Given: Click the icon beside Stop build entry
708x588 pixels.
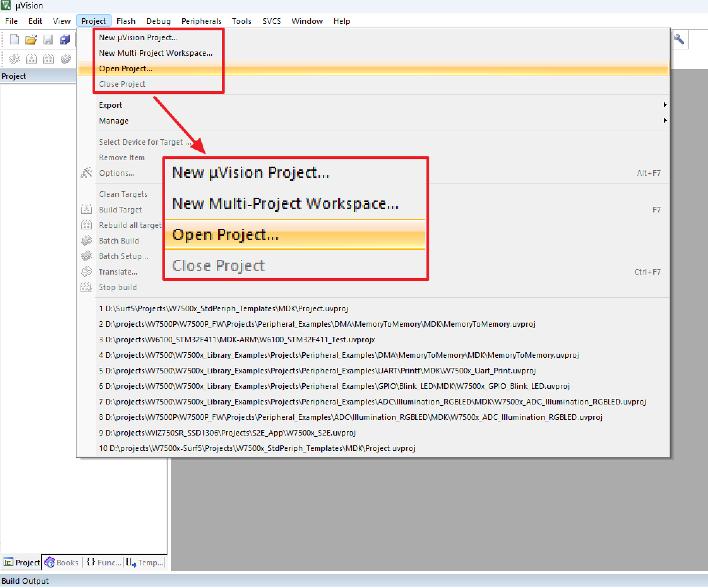Looking at the screenshot, I should click(x=87, y=287).
